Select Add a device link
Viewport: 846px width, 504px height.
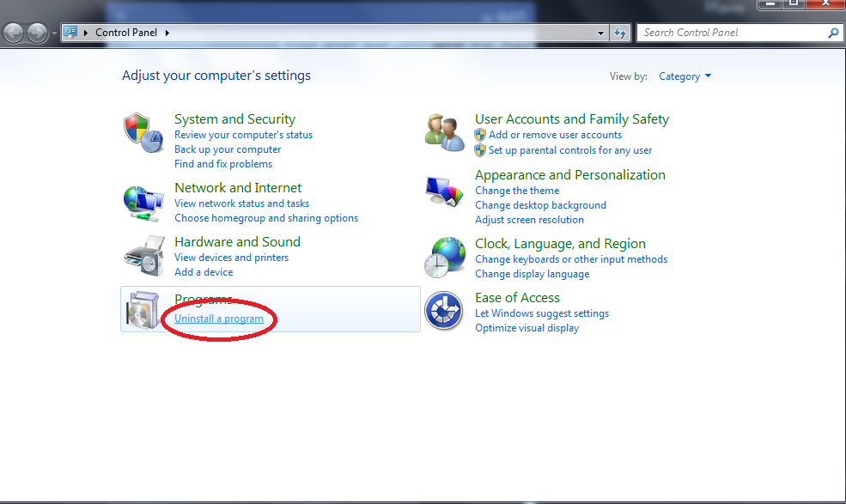(x=204, y=272)
